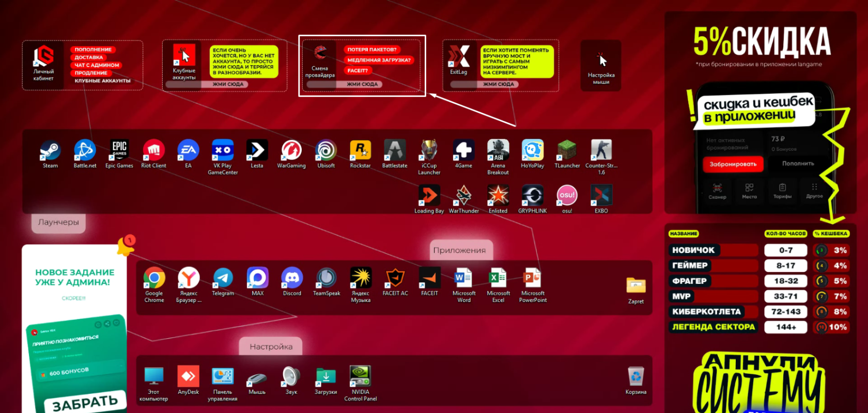Open the Enlisted game icon
This screenshot has width=868, height=413.
(x=498, y=195)
